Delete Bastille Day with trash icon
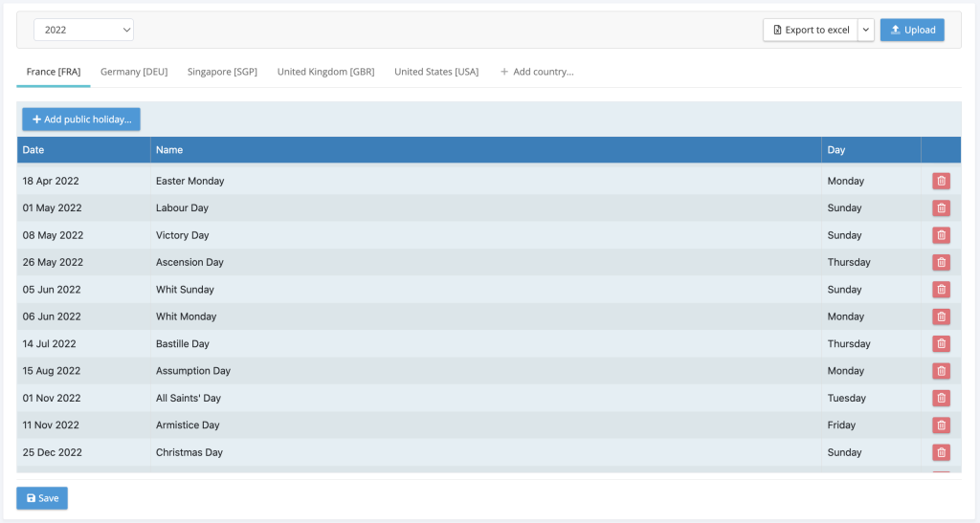 click(x=941, y=343)
